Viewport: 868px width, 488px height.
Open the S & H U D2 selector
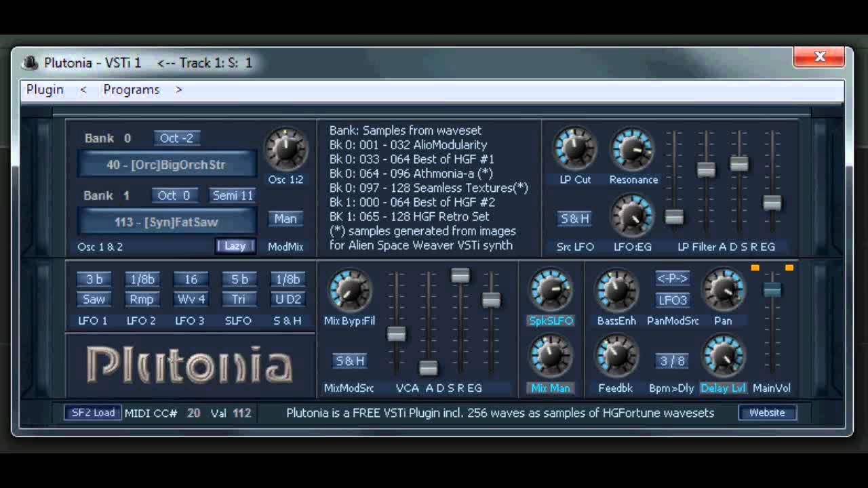(288, 299)
